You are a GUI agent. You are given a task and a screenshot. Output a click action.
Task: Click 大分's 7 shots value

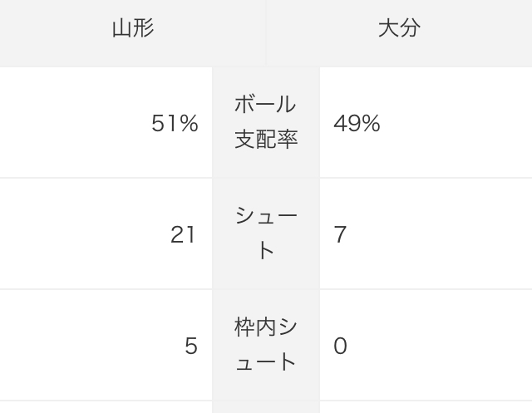click(340, 235)
